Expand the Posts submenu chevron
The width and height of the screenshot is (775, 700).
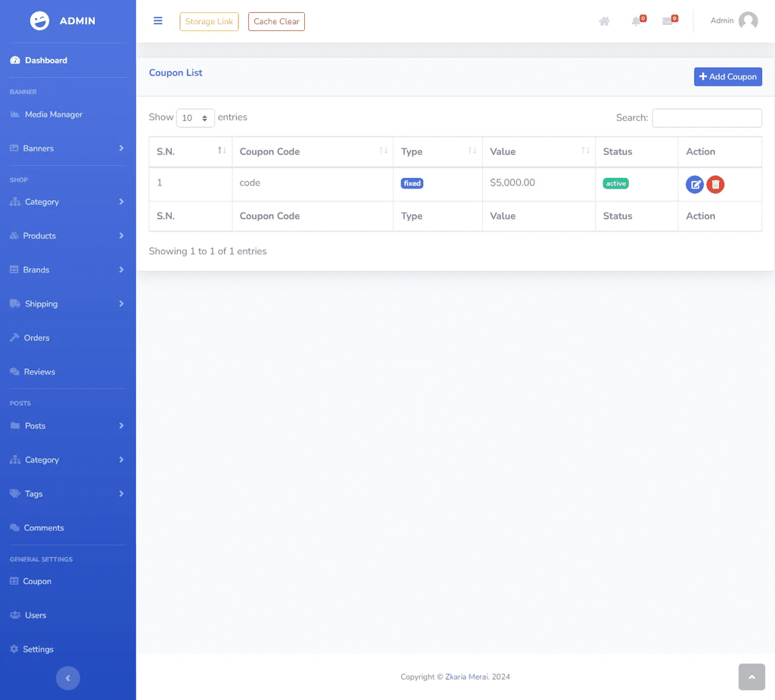click(x=121, y=425)
